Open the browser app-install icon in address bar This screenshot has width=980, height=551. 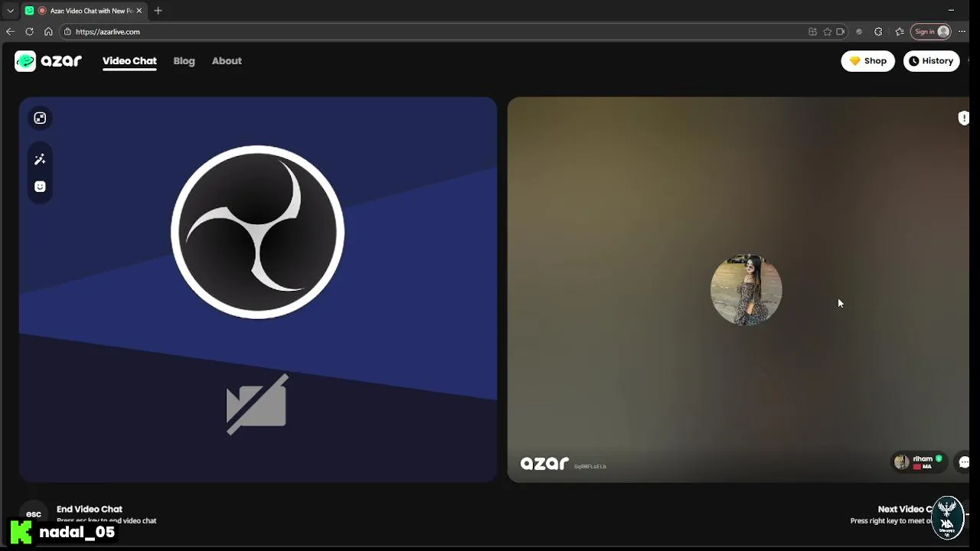click(x=812, y=31)
